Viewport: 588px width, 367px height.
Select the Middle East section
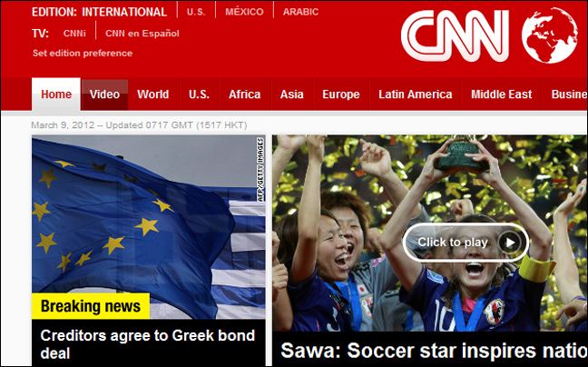(502, 94)
